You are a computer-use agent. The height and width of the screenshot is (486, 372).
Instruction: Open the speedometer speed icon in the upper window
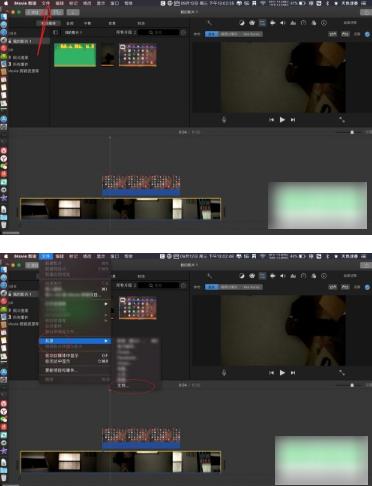303,23
